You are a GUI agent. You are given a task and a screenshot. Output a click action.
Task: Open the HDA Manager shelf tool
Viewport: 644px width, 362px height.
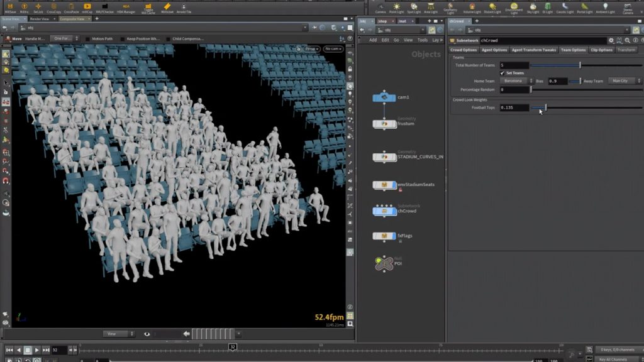[x=126, y=8]
